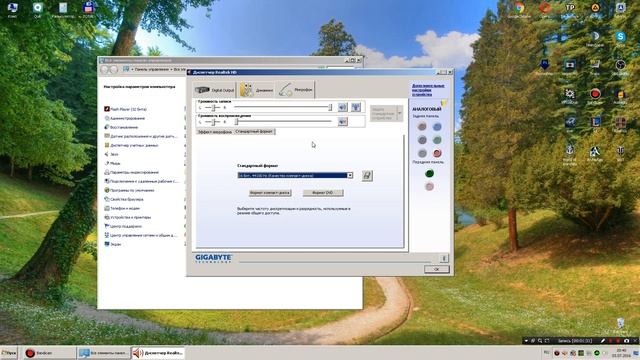Open Центр поддержки in Control Panel

[x=123, y=226]
